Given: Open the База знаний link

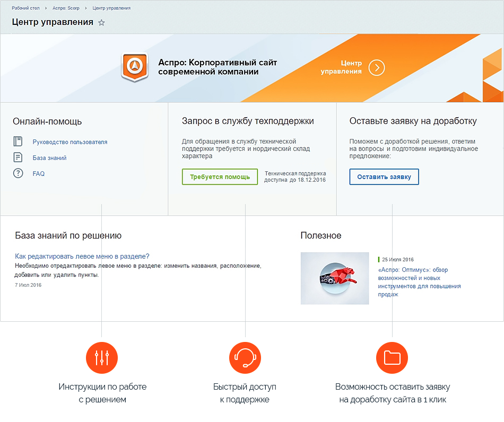Looking at the screenshot, I should [49, 158].
